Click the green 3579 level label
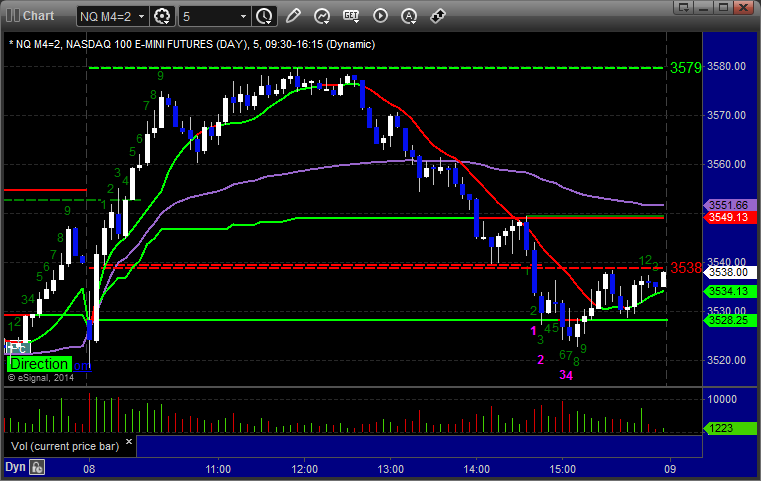Viewport: 761px width, 481px height. tap(686, 68)
